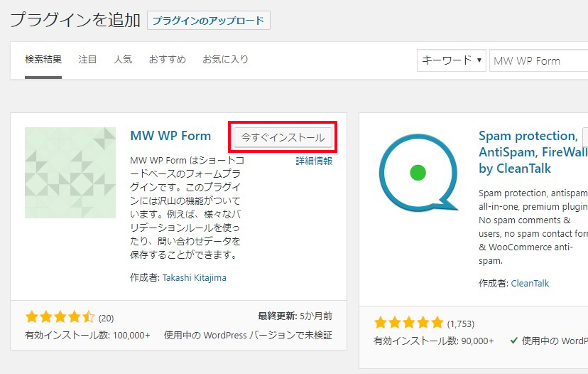Switch to the 人気 tab
Image resolution: width=588 pixels, height=374 pixels.
tap(123, 59)
